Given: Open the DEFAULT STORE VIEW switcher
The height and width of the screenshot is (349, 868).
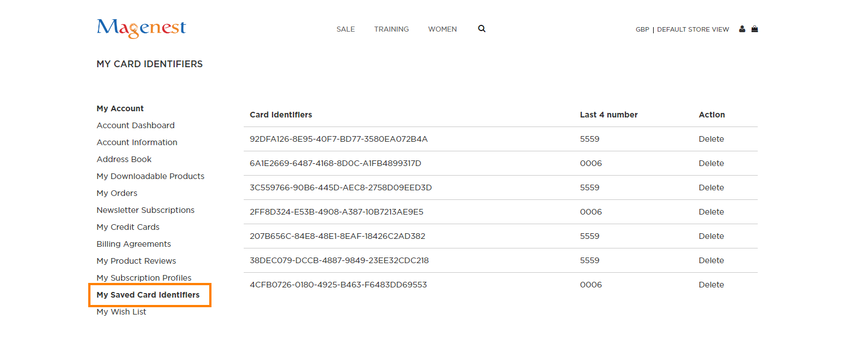Looking at the screenshot, I should click(693, 29).
